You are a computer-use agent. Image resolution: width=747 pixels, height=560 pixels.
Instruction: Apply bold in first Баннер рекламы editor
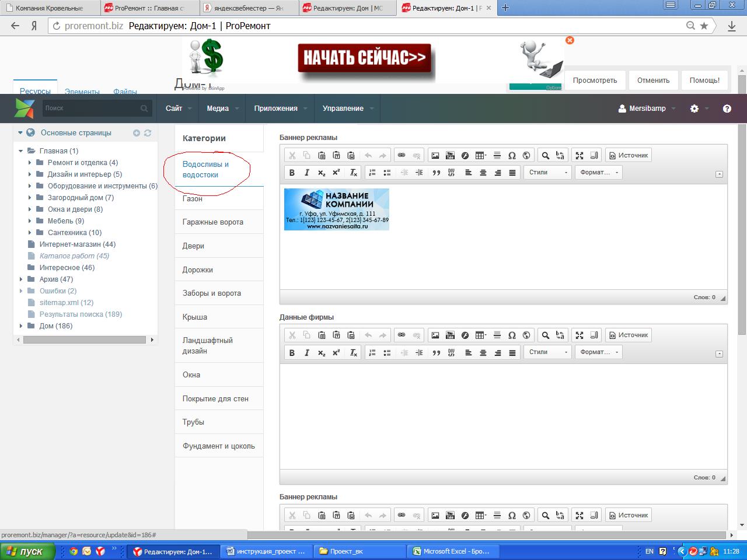tap(292, 173)
